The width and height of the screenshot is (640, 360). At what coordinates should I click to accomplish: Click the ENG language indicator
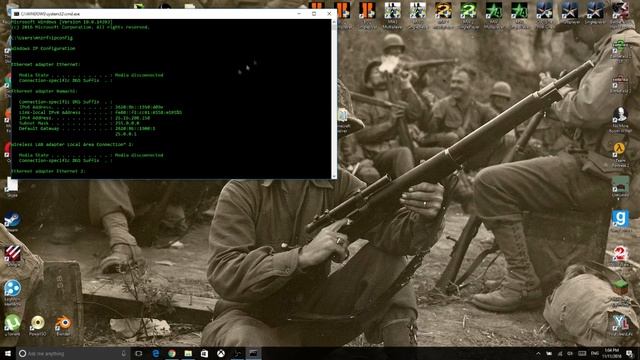(x=595, y=353)
